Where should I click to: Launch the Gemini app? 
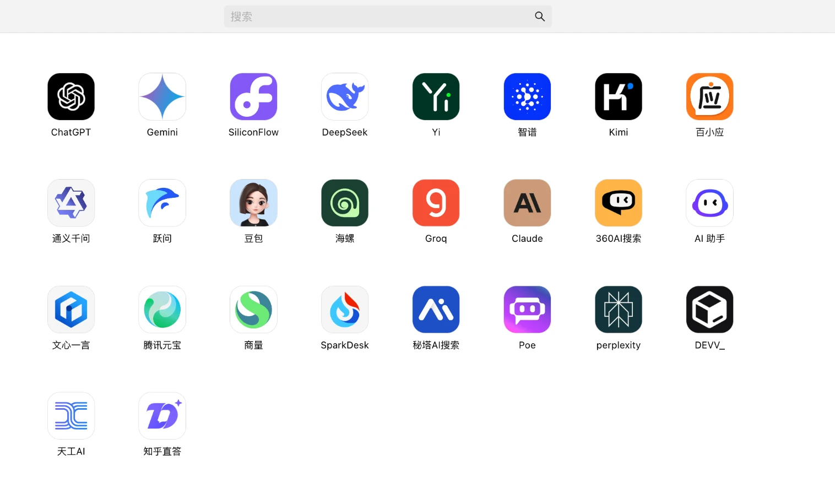tap(162, 97)
